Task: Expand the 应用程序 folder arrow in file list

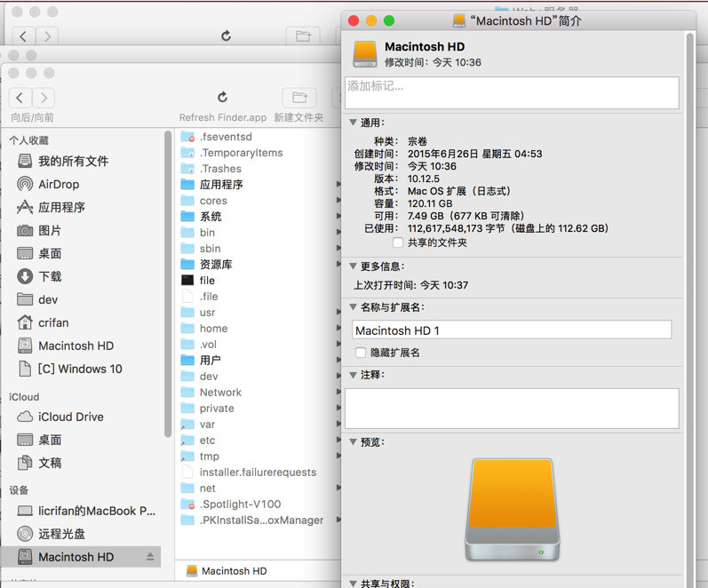Action: (338, 184)
